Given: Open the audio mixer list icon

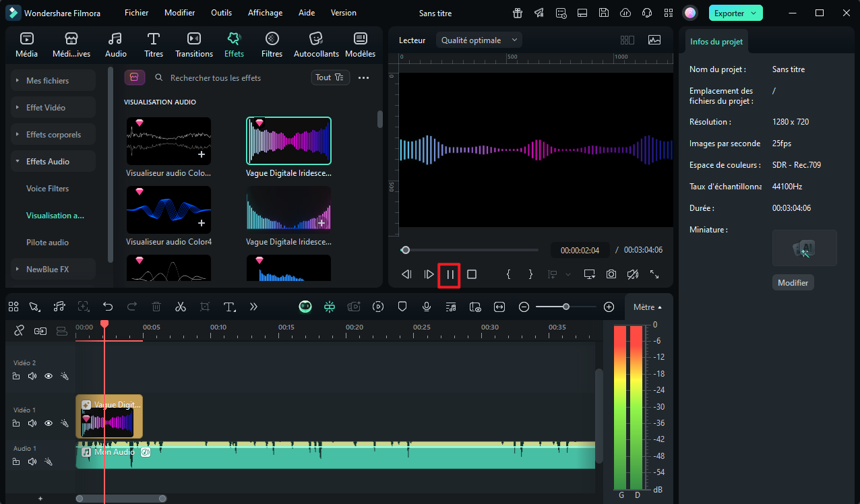Looking at the screenshot, I should (451, 307).
